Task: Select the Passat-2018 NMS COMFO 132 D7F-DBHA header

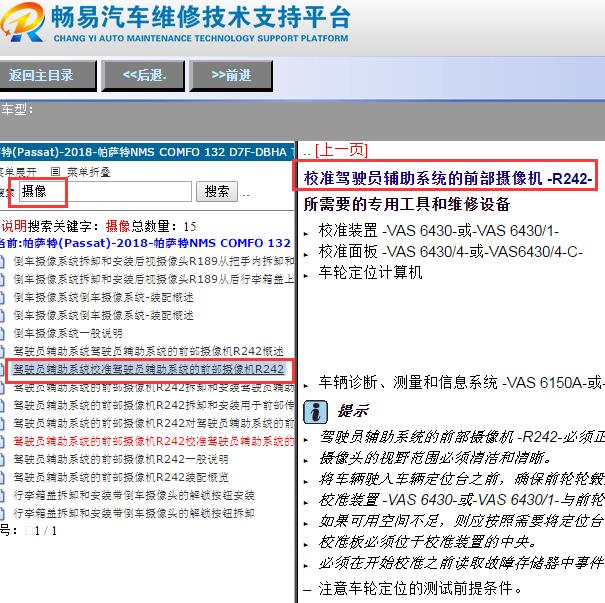Action: 147,152
